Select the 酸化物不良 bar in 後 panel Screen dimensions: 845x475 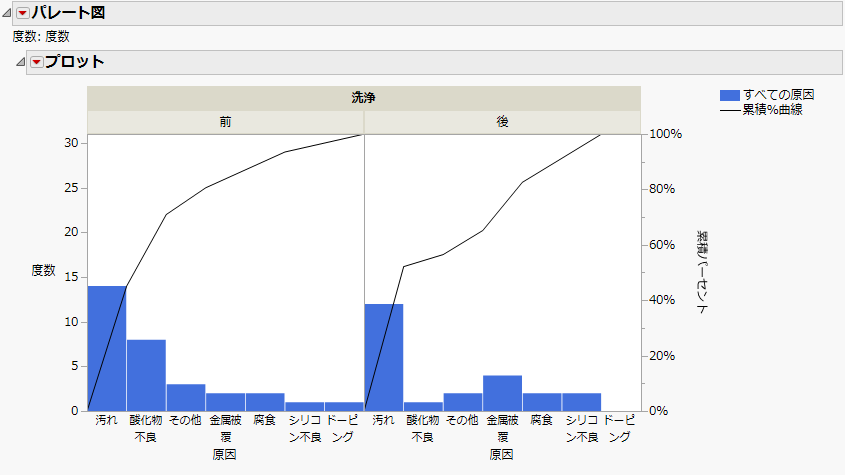click(x=424, y=407)
